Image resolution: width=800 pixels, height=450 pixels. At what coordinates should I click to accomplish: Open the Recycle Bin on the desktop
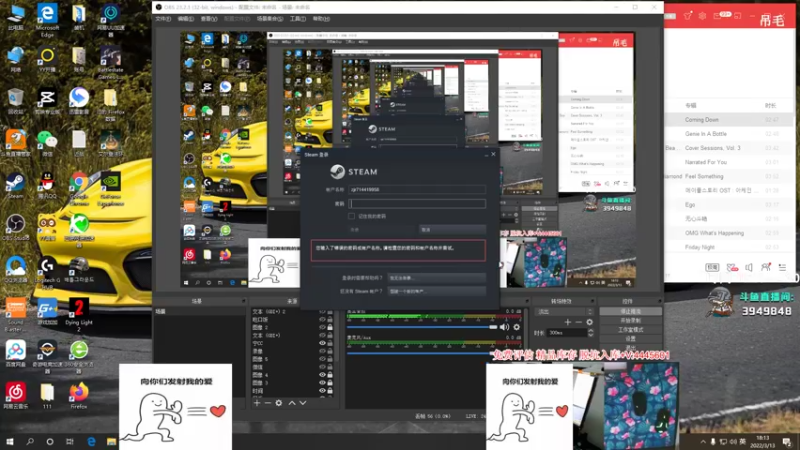coord(15,101)
